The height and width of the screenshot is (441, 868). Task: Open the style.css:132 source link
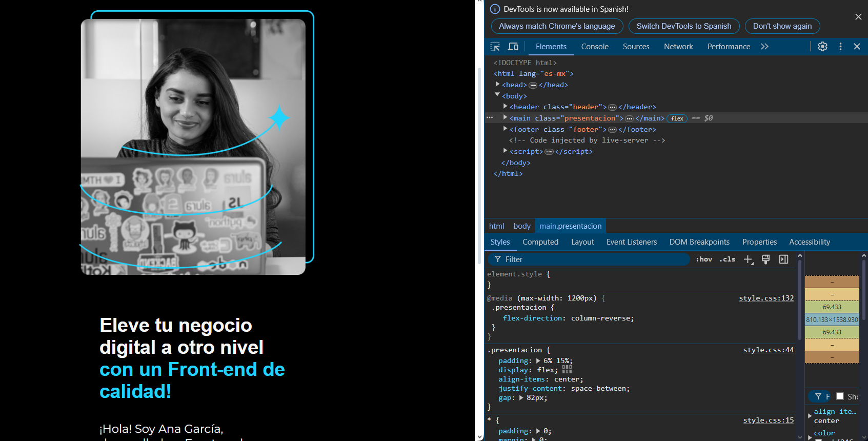[766, 298]
